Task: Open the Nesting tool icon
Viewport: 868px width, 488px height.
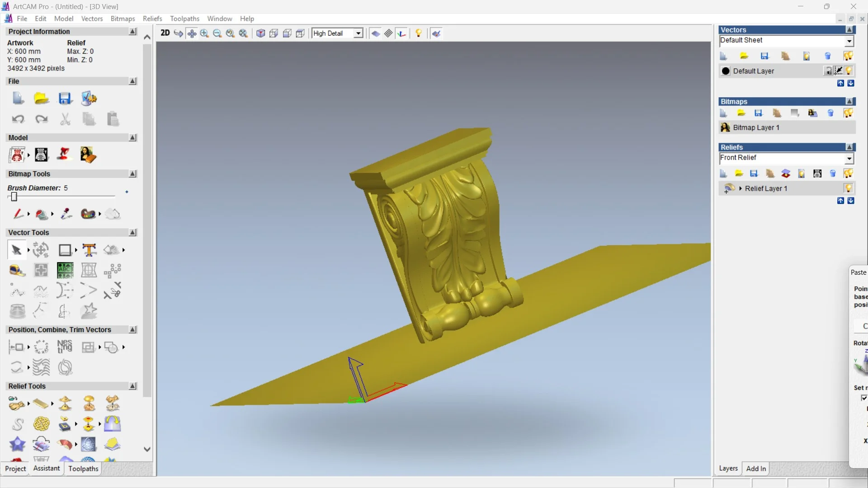Action: click(x=65, y=347)
